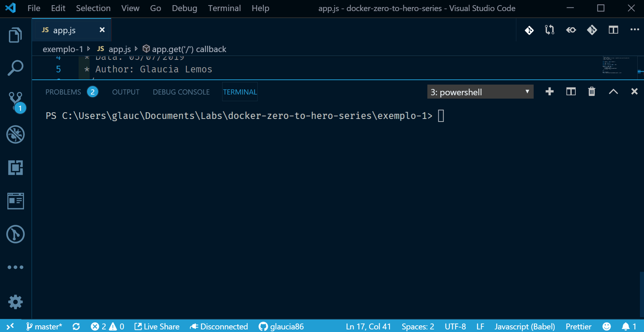This screenshot has width=644, height=332.
Task: Open the Edit menu
Action: (x=58, y=8)
